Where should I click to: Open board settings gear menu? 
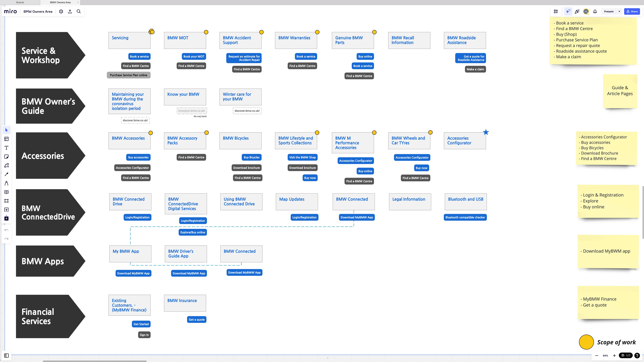click(61, 12)
